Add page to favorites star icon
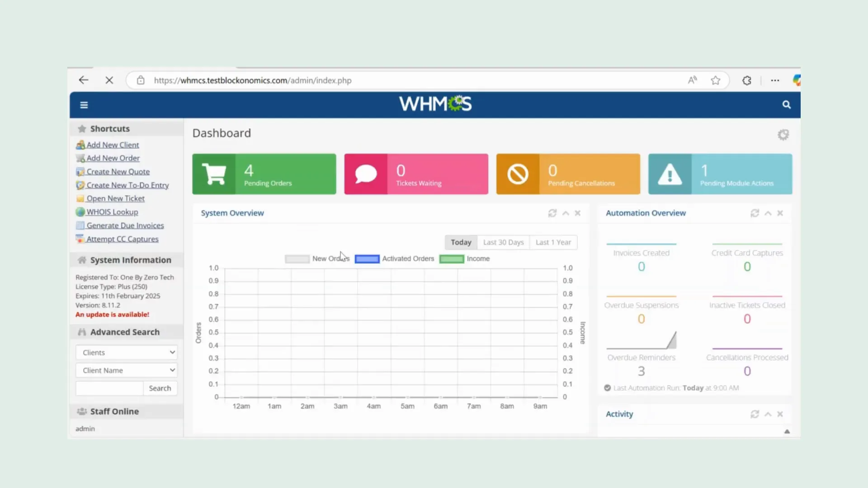The height and width of the screenshot is (488, 868). click(x=715, y=80)
